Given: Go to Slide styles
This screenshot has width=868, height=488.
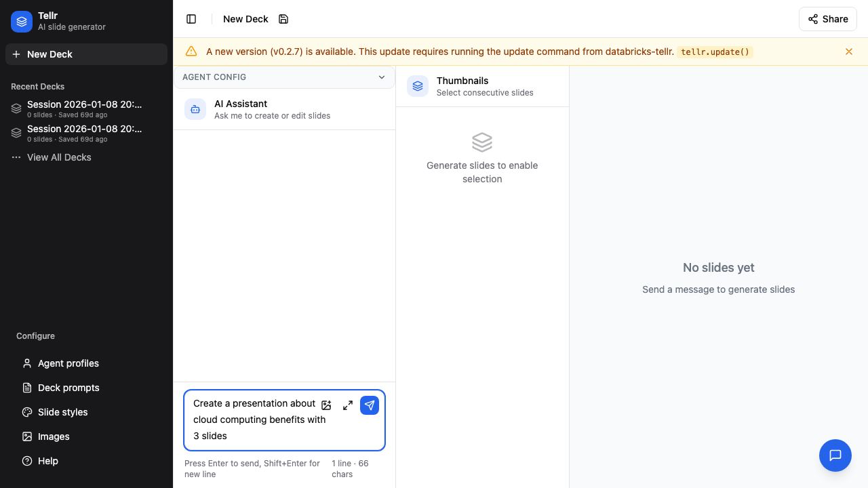Looking at the screenshot, I should [62, 412].
